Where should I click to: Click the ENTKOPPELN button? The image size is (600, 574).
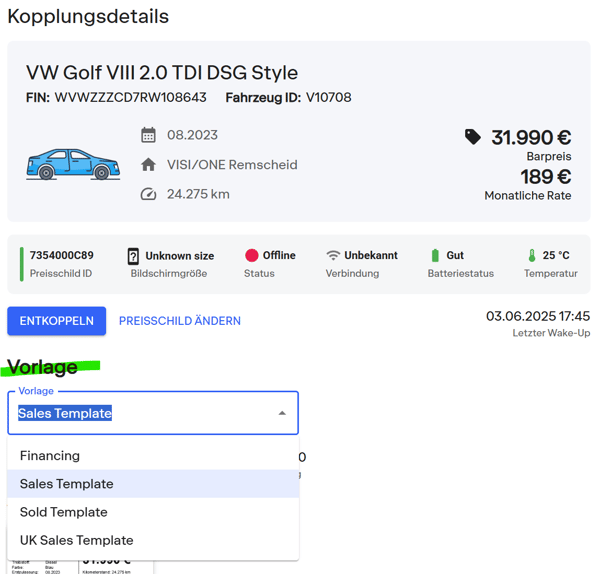pos(57,321)
